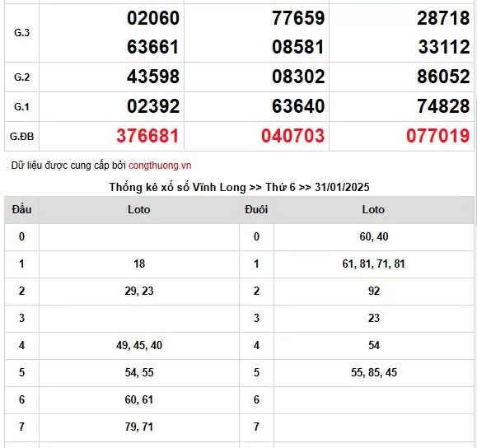Click the Loto cell '29, 23'
The image size is (477, 448).
(139, 291)
